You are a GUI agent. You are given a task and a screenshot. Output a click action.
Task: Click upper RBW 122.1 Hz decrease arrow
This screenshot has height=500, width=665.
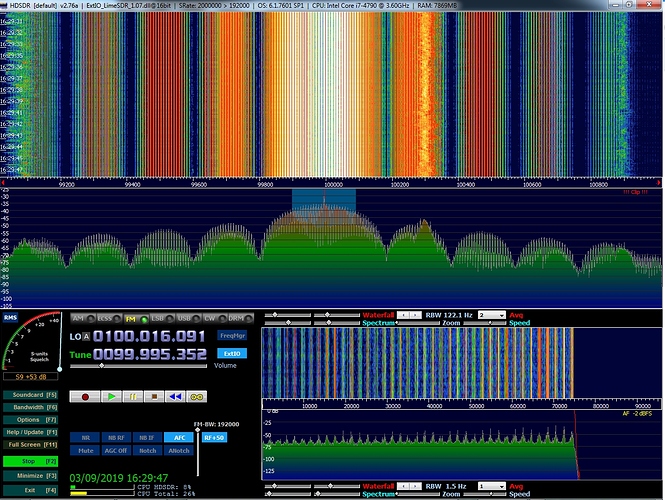(x=404, y=315)
